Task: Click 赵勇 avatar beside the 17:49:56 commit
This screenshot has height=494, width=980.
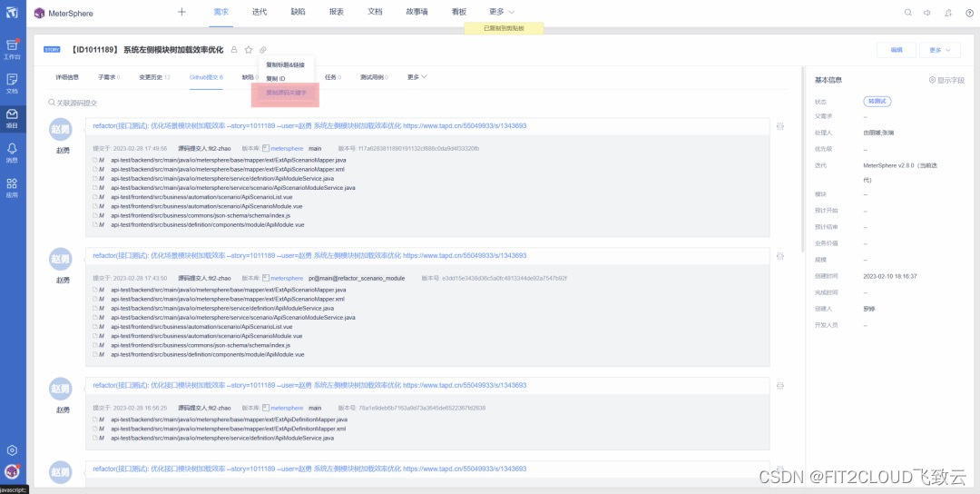Action: 61,130
